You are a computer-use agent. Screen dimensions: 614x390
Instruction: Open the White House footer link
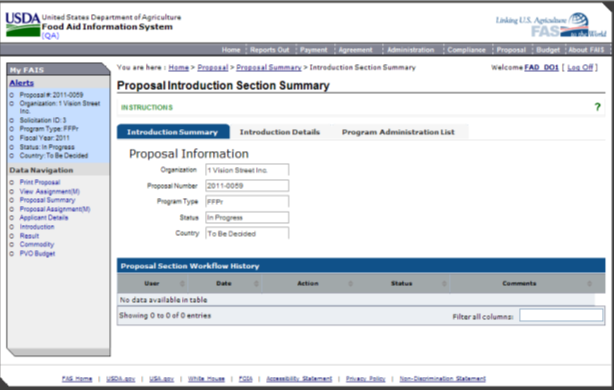(x=206, y=379)
